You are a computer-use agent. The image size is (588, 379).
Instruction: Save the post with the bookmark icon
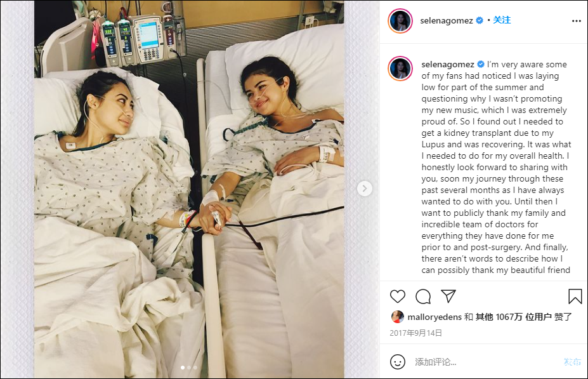click(x=575, y=296)
